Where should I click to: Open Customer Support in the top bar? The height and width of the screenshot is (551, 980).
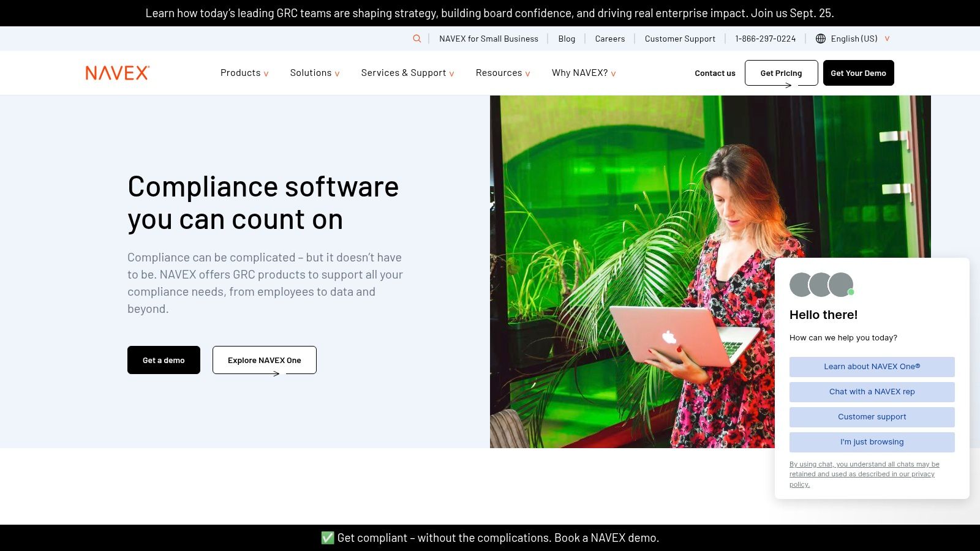click(680, 39)
